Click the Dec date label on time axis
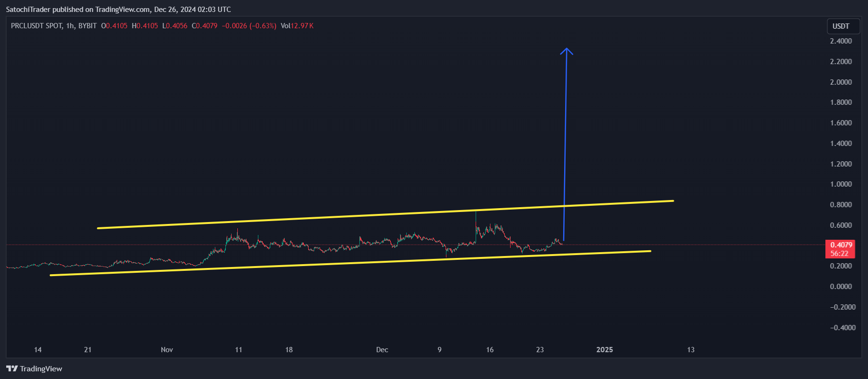The height and width of the screenshot is (379, 868). pyautogui.click(x=382, y=350)
